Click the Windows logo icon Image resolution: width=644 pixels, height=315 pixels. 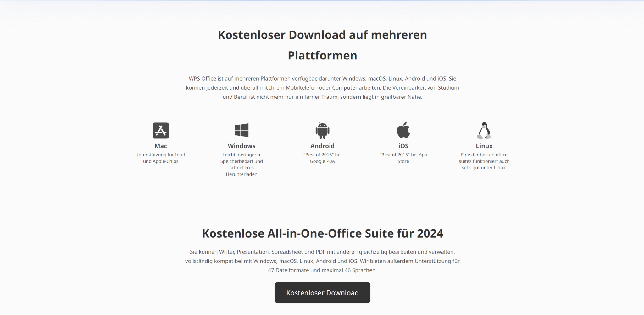pyautogui.click(x=241, y=130)
